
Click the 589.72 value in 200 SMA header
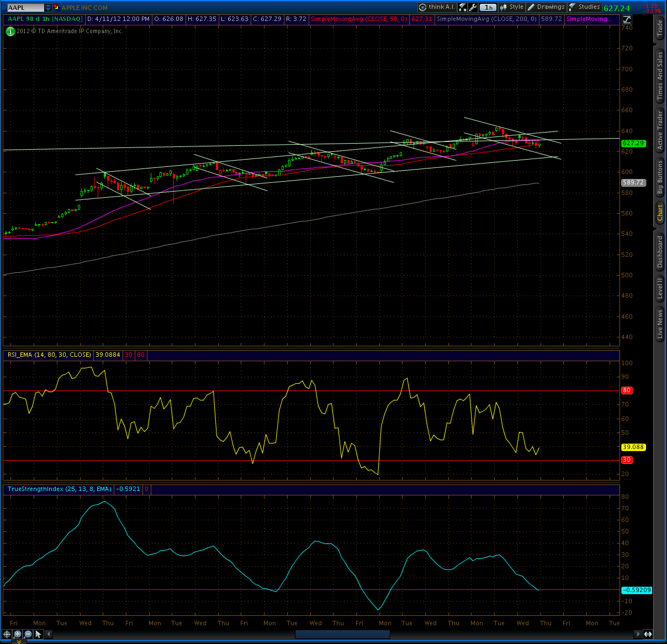point(551,19)
